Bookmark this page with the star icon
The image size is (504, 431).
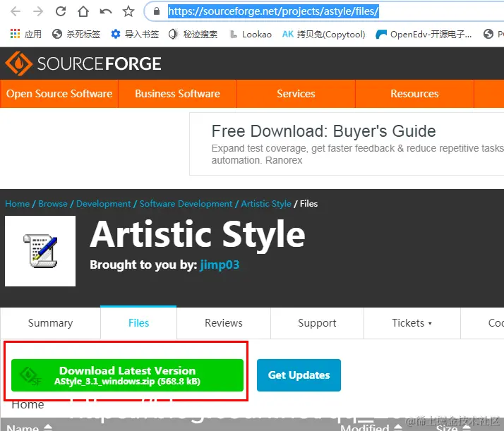point(128,11)
